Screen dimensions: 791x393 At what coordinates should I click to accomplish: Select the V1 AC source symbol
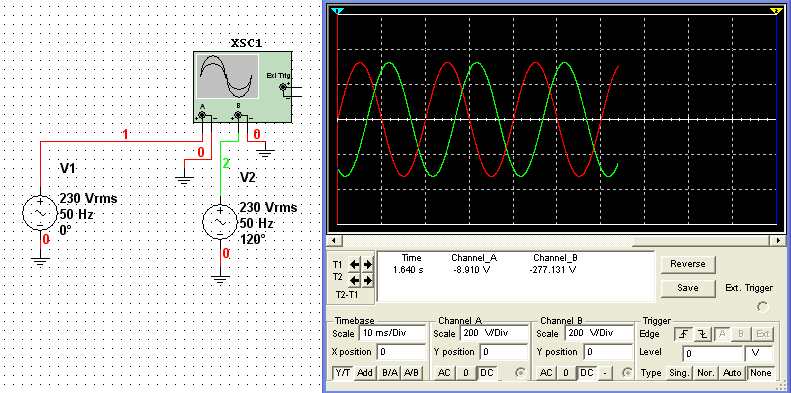[x=40, y=213]
